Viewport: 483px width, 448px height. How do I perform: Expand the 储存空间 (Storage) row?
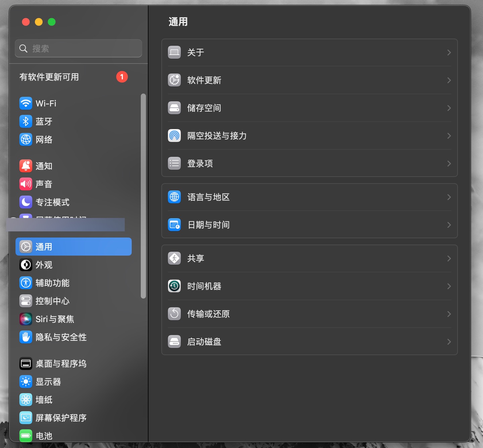click(x=309, y=108)
